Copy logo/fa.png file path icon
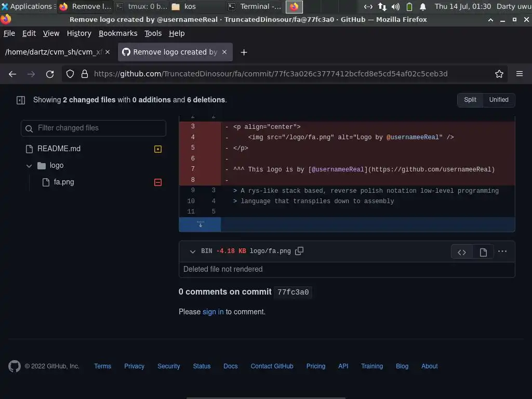This screenshot has width=532, height=399. coord(299,251)
